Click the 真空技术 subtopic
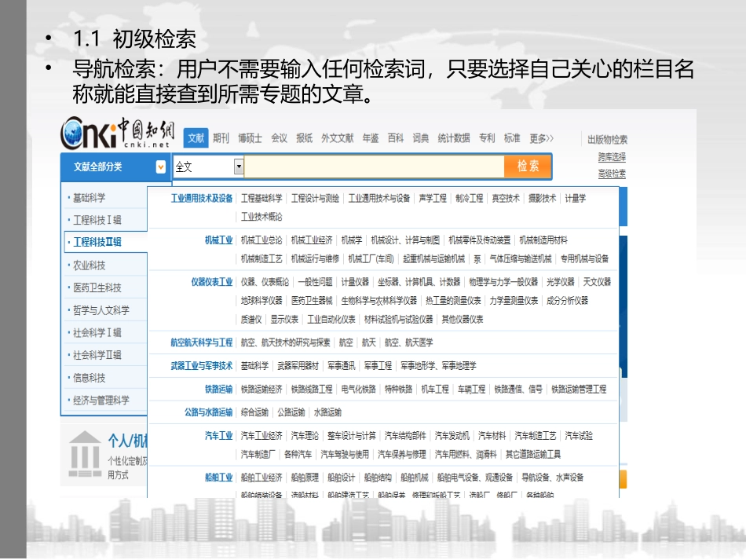Viewport: 746px width, 560px height. 506,199
